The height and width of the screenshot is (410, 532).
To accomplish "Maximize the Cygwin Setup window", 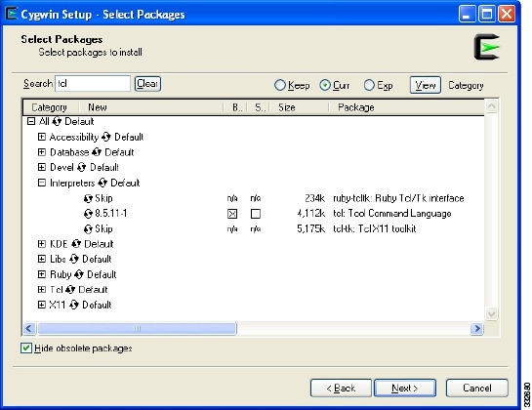I will [x=487, y=15].
